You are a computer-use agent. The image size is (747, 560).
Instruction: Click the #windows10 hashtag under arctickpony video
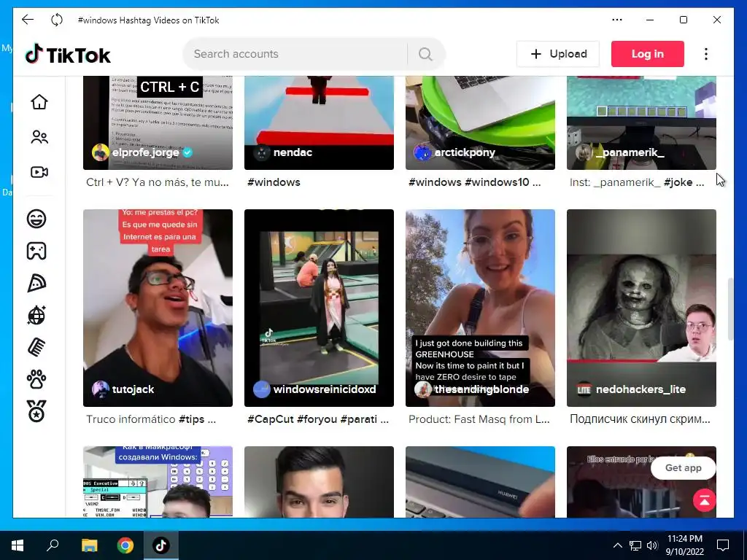496,182
